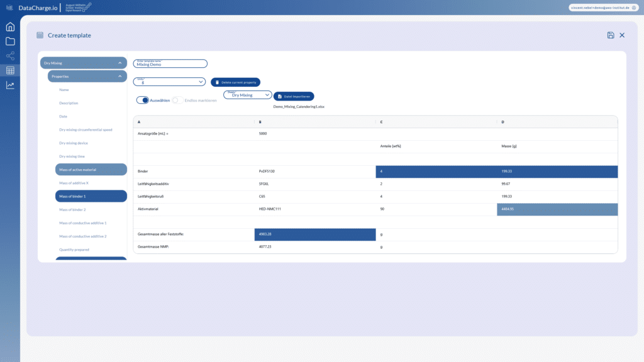Viewport: 644px width, 362px height.
Task: Click cell value 5000
Action: (315, 134)
